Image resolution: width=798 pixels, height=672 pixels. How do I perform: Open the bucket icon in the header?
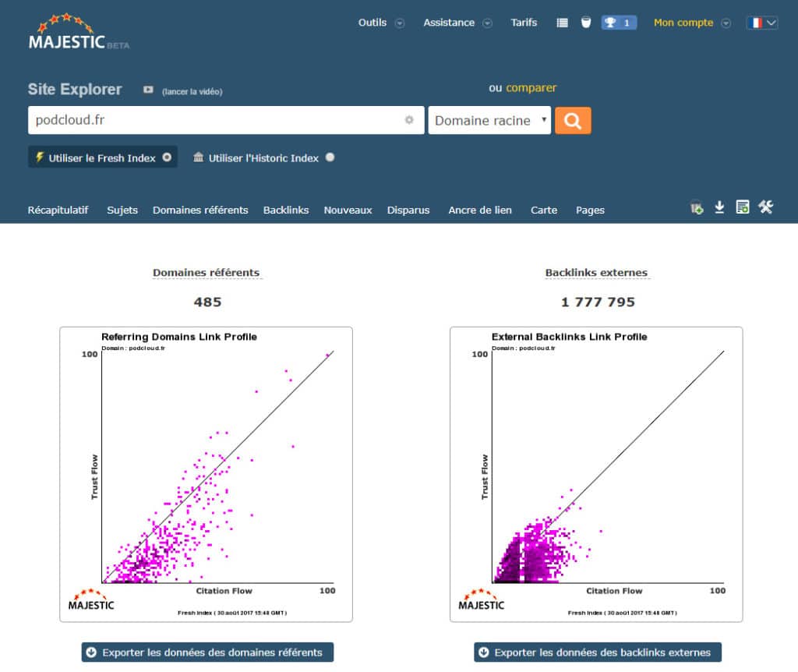pyautogui.click(x=586, y=23)
